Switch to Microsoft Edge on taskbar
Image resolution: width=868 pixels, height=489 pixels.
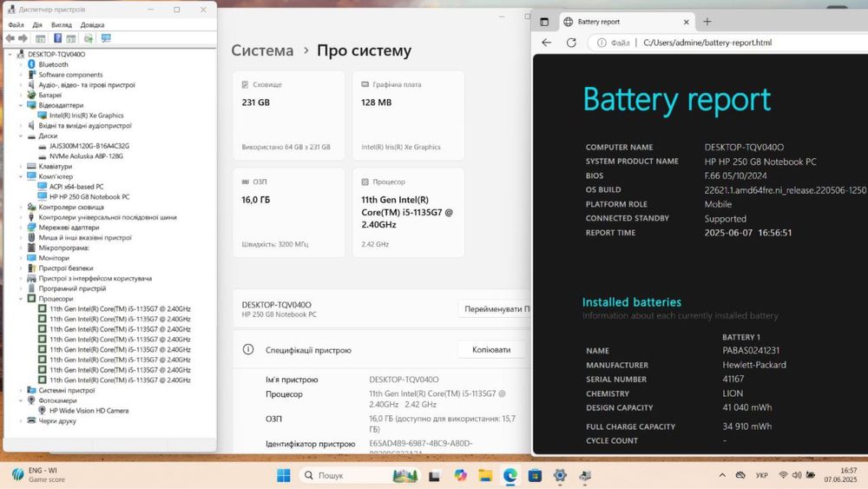click(x=510, y=475)
